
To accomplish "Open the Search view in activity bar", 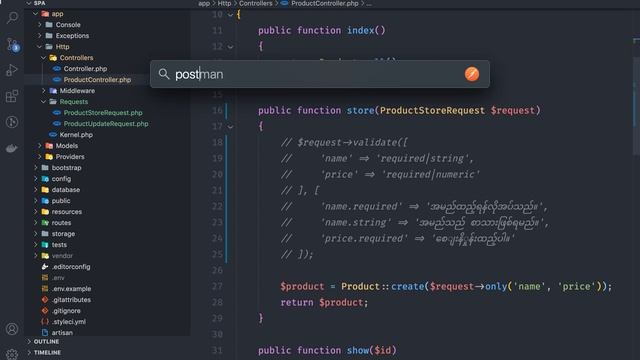I will coord(12,18).
